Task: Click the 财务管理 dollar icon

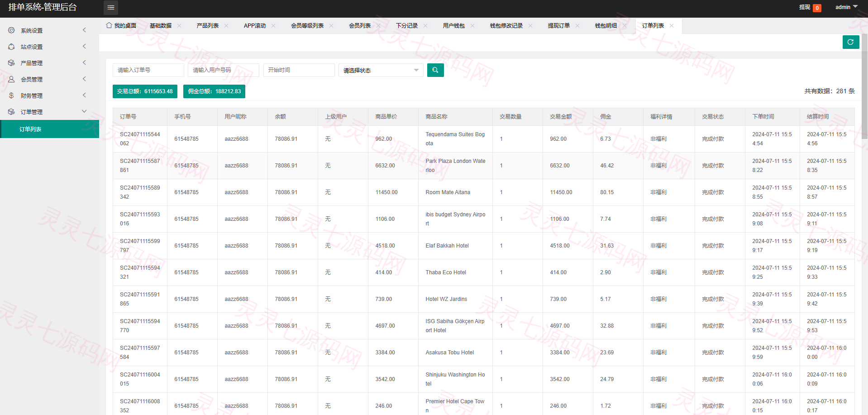Action: pyautogui.click(x=11, y=95)
